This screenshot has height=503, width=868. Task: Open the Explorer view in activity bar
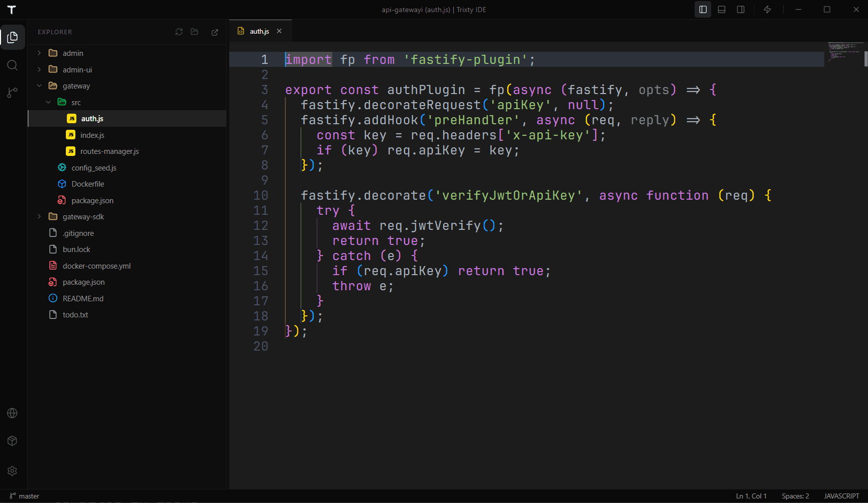click(13, 37)
